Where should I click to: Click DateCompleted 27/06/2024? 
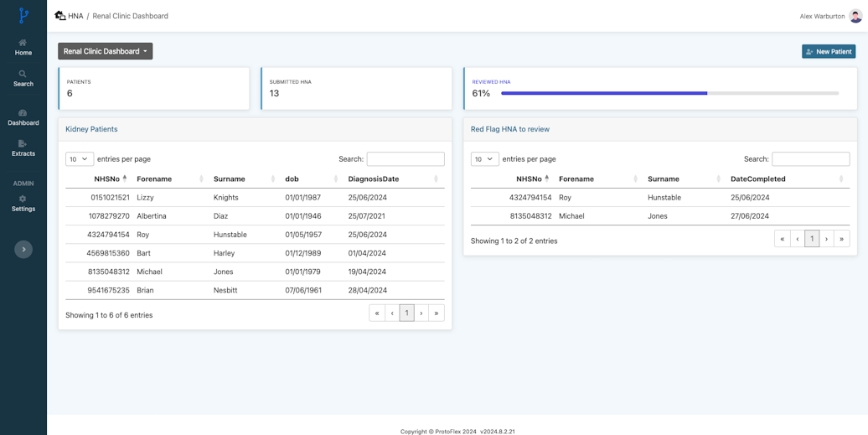750,216
